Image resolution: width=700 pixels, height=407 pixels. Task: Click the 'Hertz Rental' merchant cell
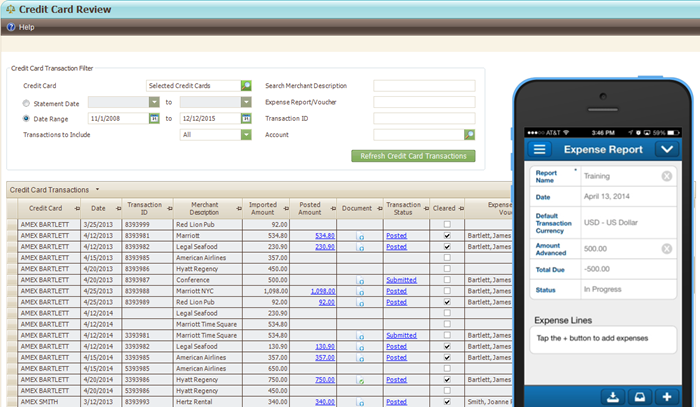208,402
